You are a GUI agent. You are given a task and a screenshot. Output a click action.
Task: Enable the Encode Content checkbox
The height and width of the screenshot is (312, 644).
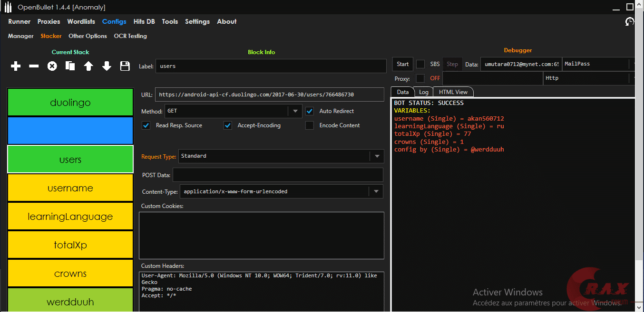(x=310, y=125)
